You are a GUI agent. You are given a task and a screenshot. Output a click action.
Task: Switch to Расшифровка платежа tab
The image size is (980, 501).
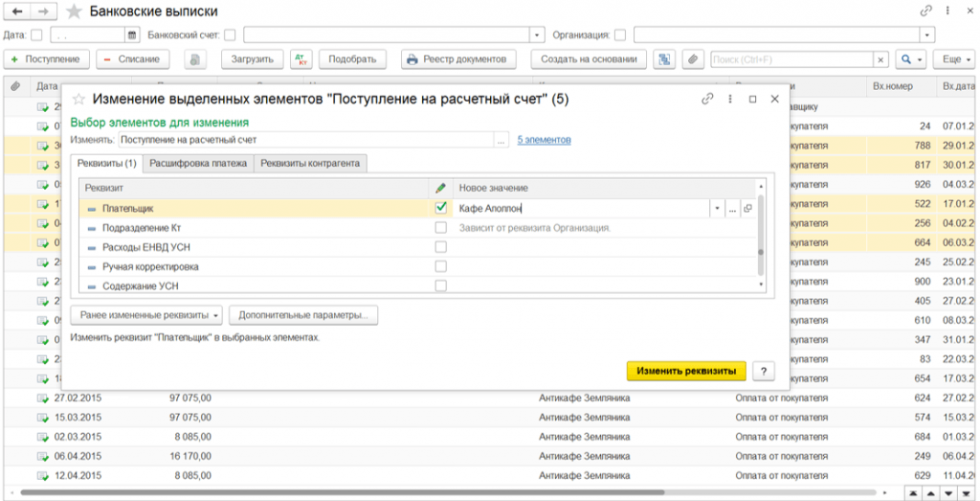(199, 164)
